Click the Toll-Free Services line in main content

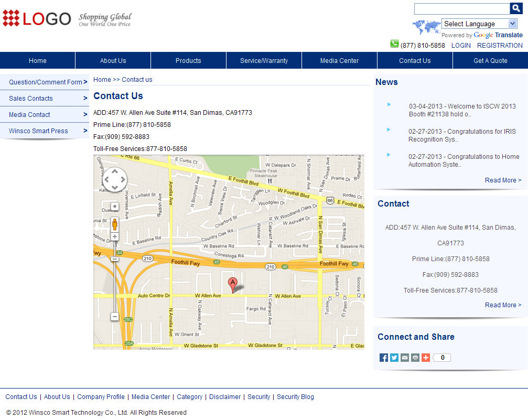pos(140,149)
